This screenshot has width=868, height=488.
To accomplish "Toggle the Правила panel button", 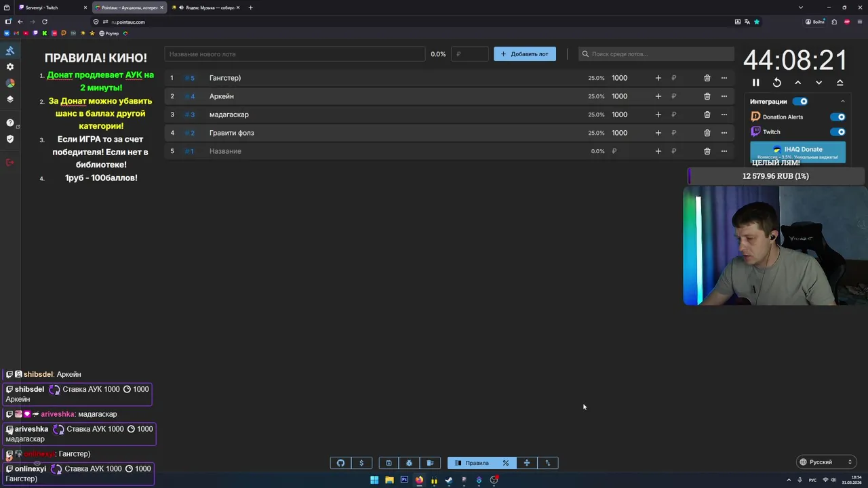I will [472, 463].
